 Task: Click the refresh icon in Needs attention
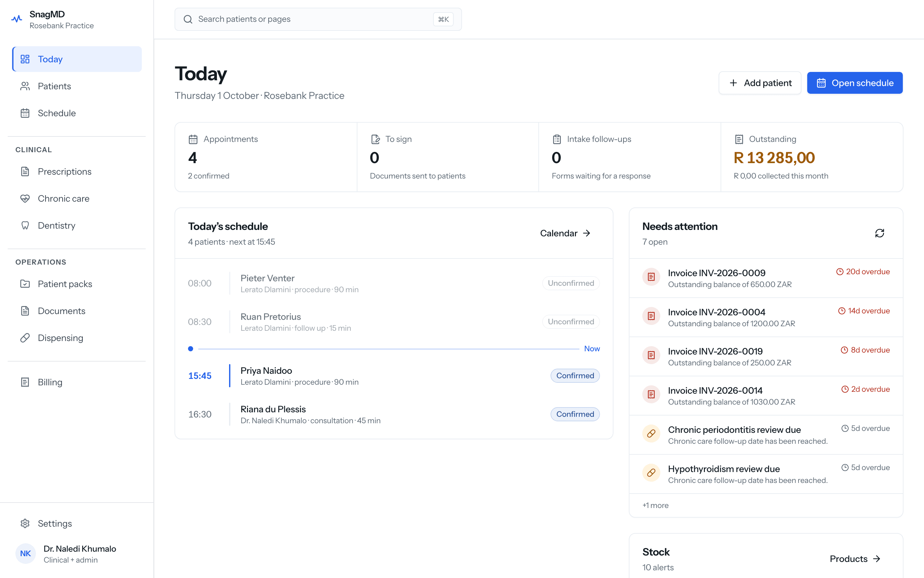(879, 233)
